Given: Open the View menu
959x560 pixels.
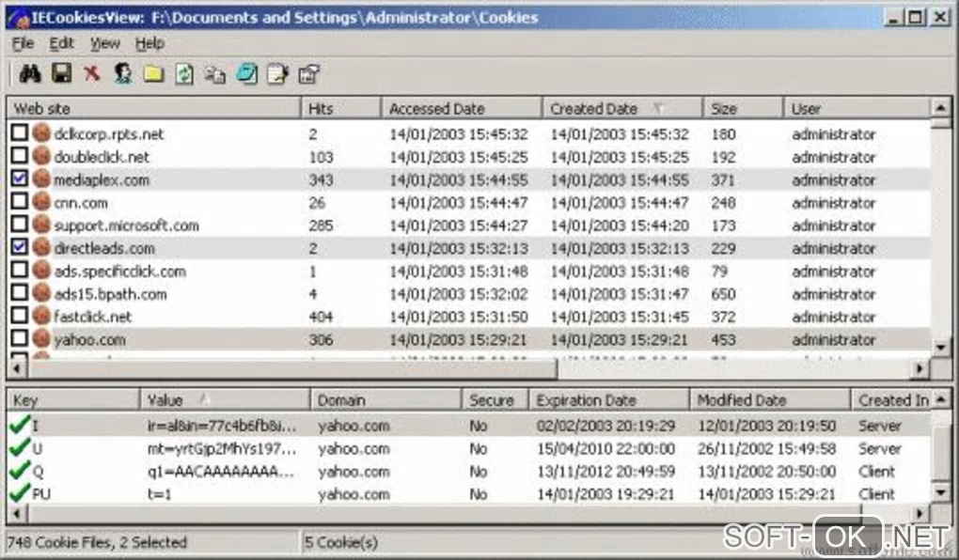Looking at the screenshot, I should click(x=105, y=43).
